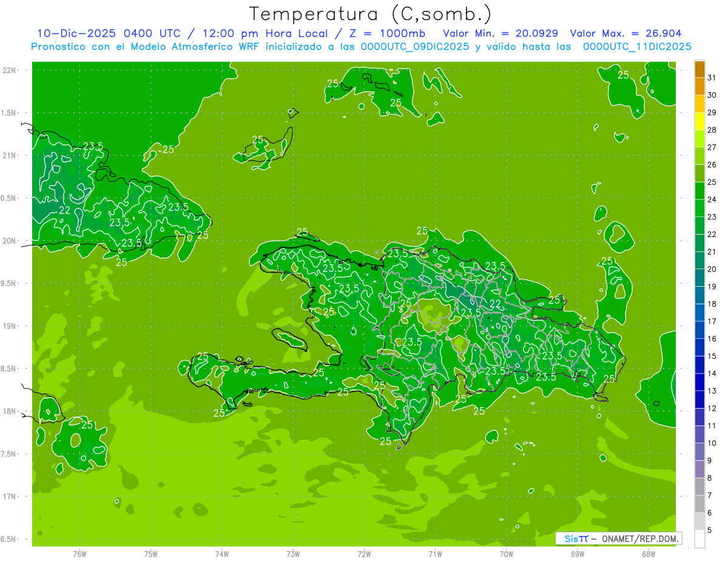The width and height of the screenshot is (728, 562).
Task: Click the green swatch between 23 and 24
Action: 699,208
